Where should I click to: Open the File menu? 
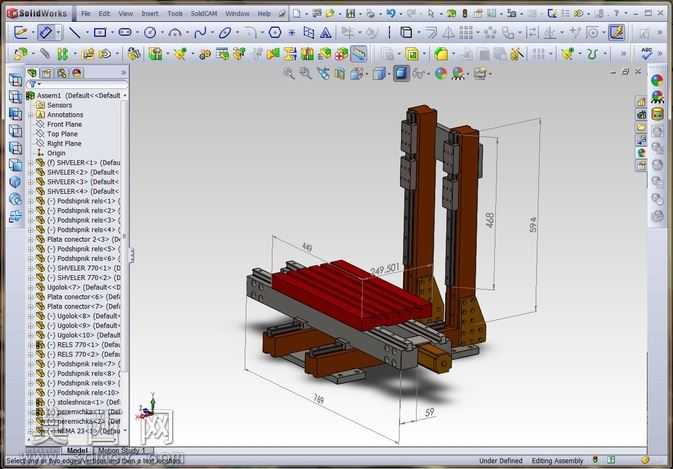pyautogui.click(x=85, y=14)
